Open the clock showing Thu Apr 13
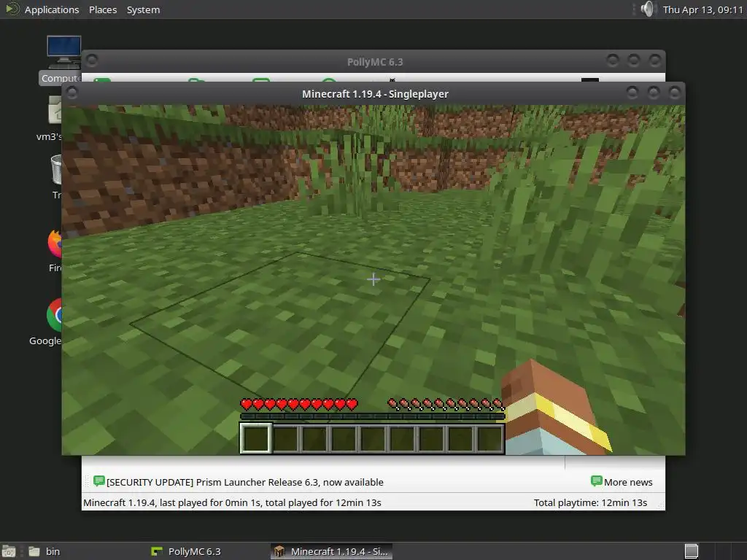This screenshot has width=747, height=560. pyautogui.click(x=703, y=9)
